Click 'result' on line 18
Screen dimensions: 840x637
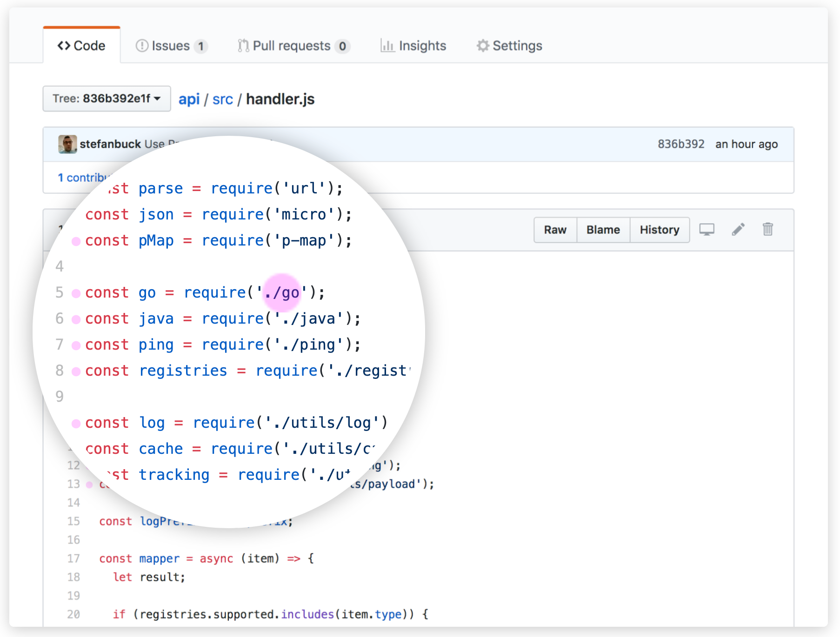[160, 577]
